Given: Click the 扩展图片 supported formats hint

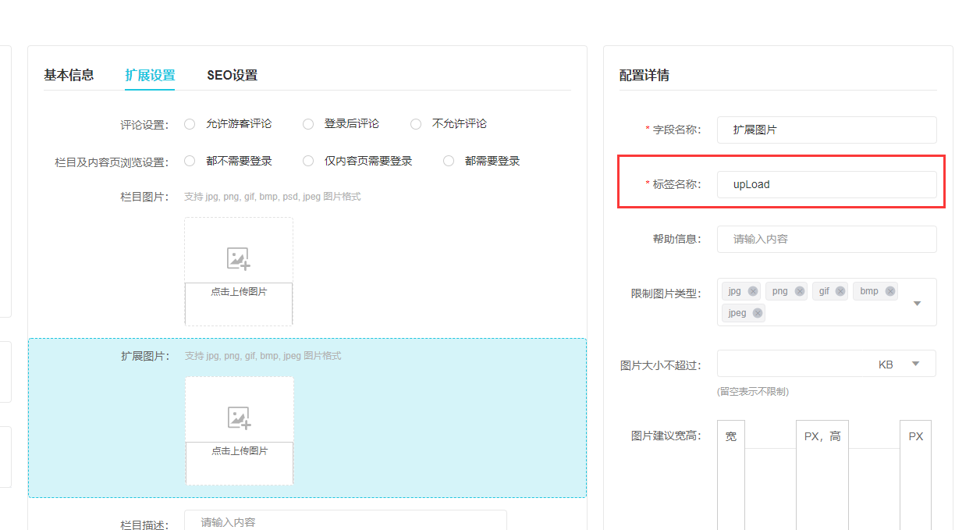Looking at the screenshot, I should point(263,356).
